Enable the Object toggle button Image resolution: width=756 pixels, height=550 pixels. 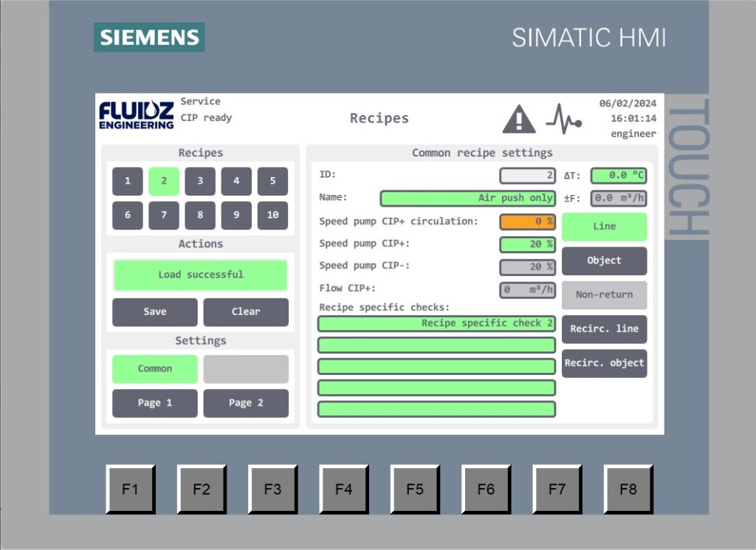tap(604, 261)
